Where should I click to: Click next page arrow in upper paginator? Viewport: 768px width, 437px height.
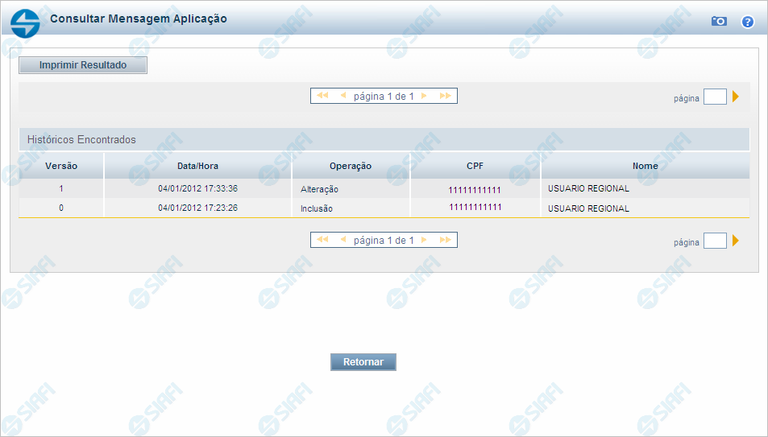coord(424,96)
